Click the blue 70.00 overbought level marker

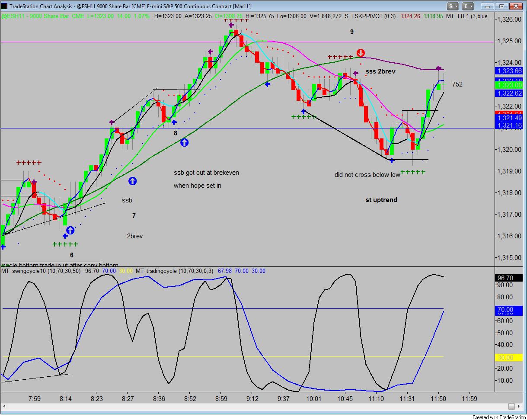tap(510, 310)
